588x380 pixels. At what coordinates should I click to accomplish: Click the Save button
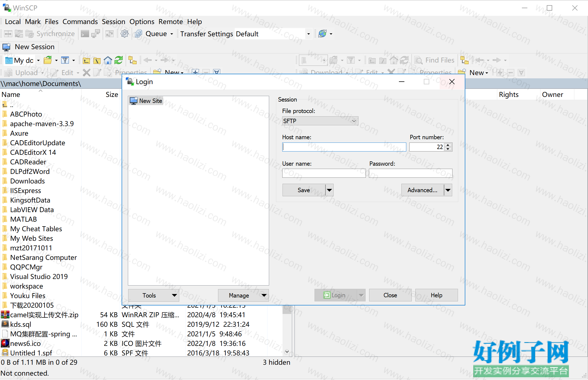304,190
